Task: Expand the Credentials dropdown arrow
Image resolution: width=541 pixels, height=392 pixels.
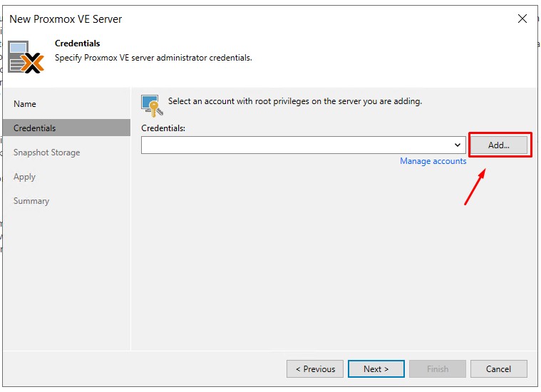Action: coord(458,145)
